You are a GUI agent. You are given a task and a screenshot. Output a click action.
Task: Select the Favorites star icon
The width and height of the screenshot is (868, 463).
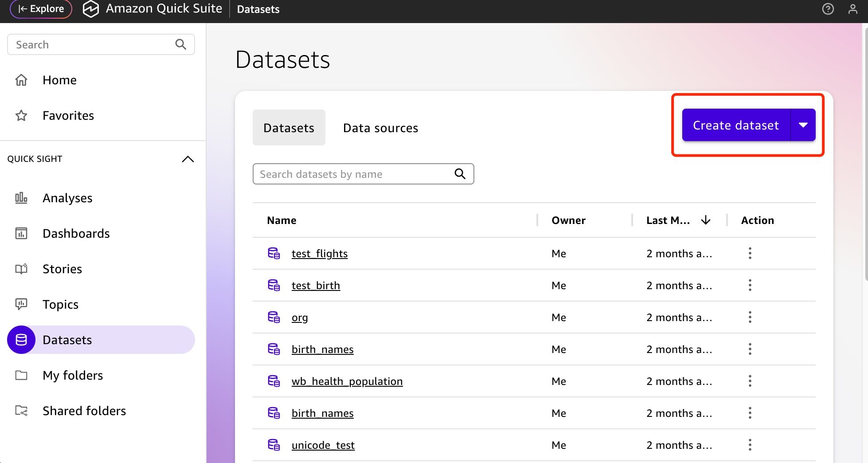click(21, 115)
